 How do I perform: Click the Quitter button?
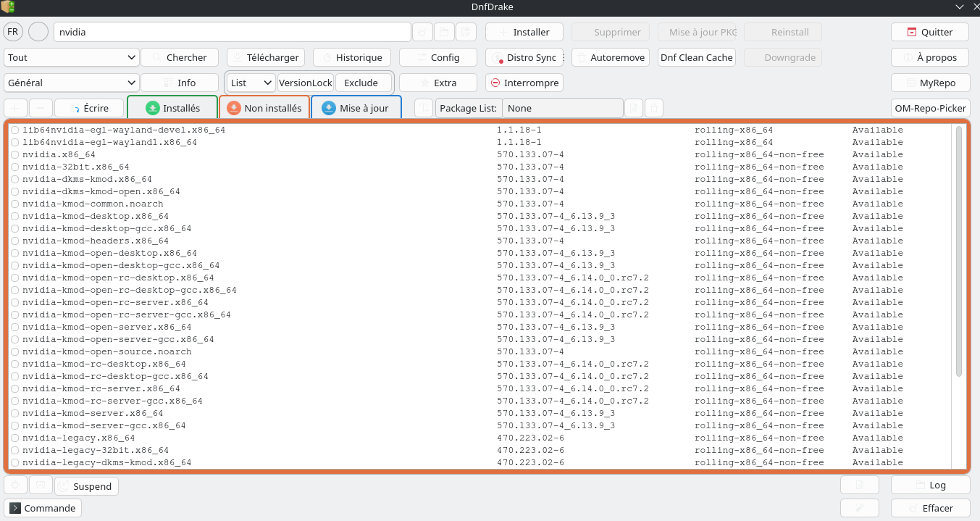(931, 32)
